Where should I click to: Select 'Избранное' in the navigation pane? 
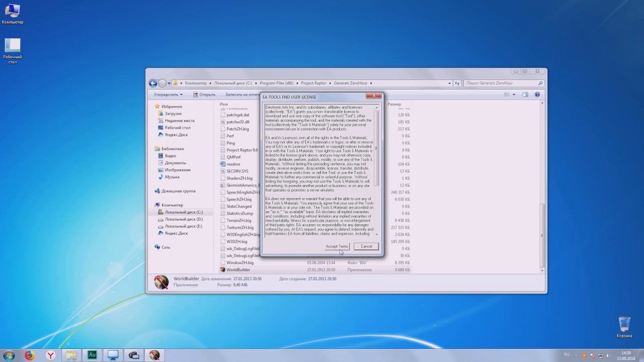click(x=172, y=107)
